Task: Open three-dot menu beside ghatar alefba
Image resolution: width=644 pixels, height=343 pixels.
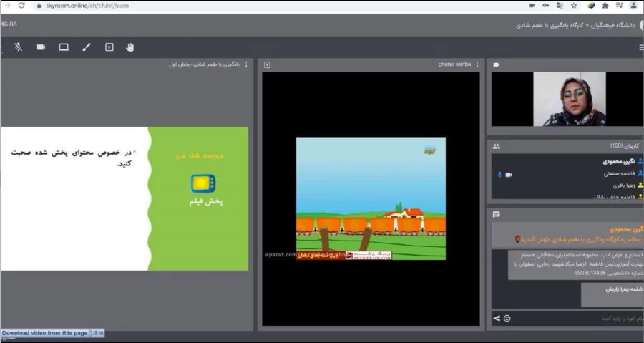Action: pyautogui.click(x=477, y=64)
